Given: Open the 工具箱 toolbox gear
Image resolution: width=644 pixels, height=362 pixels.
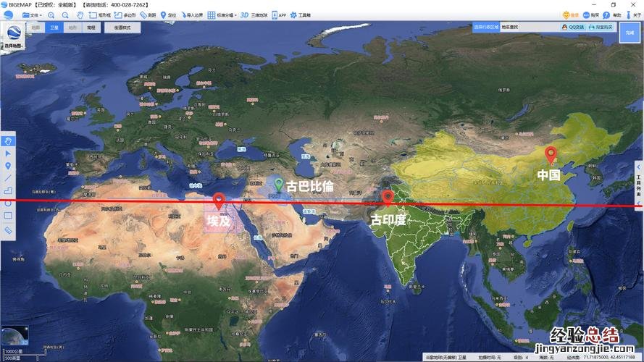Looking at the screenshot, I should pyautogui.click(x=300, y=15).
